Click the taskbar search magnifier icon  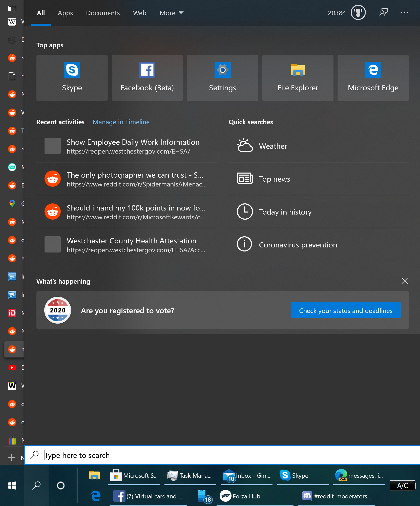pyautogui.click(x=36, y=486)
